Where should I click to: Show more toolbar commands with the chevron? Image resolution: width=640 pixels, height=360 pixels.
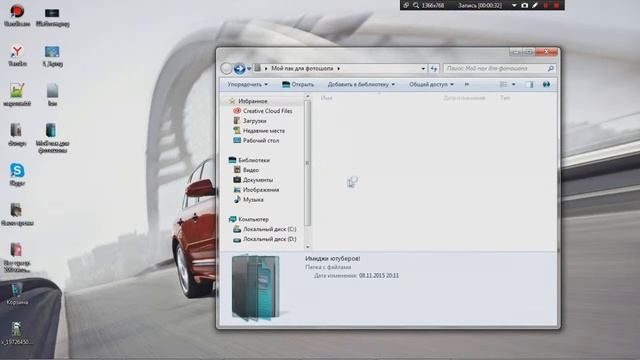[x=467, y=84]
